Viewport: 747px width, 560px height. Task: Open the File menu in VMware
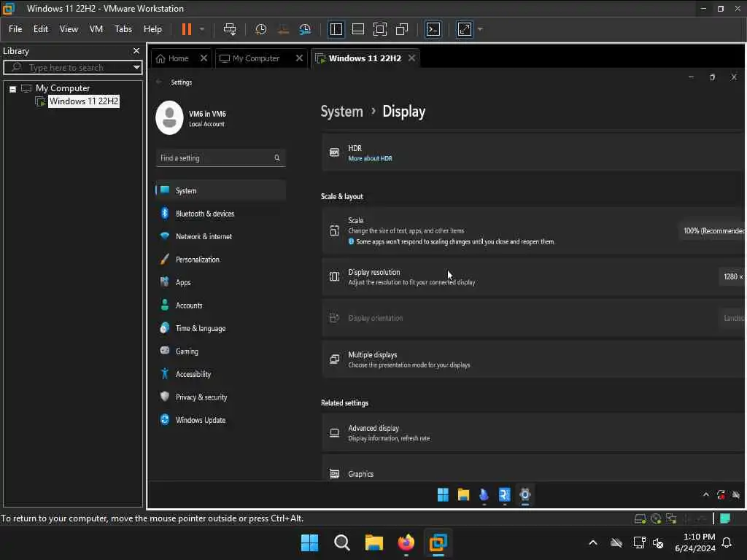[x=15, y=29]
